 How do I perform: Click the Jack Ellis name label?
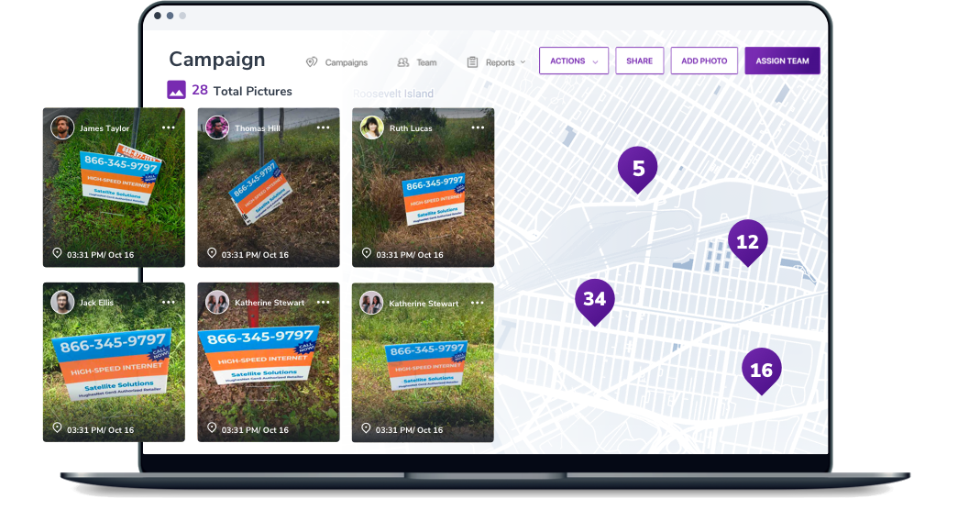click(96, 303)
